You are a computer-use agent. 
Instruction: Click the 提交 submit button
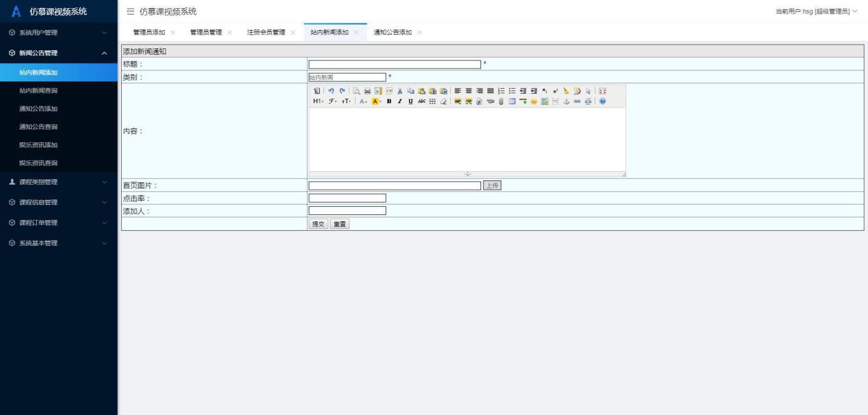coord(318,224)
